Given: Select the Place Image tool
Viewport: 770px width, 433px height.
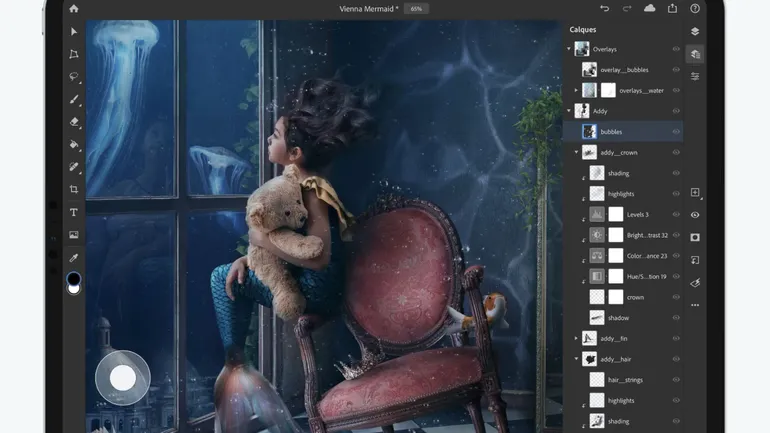Looking at the screenshot, I should [74, 235].
